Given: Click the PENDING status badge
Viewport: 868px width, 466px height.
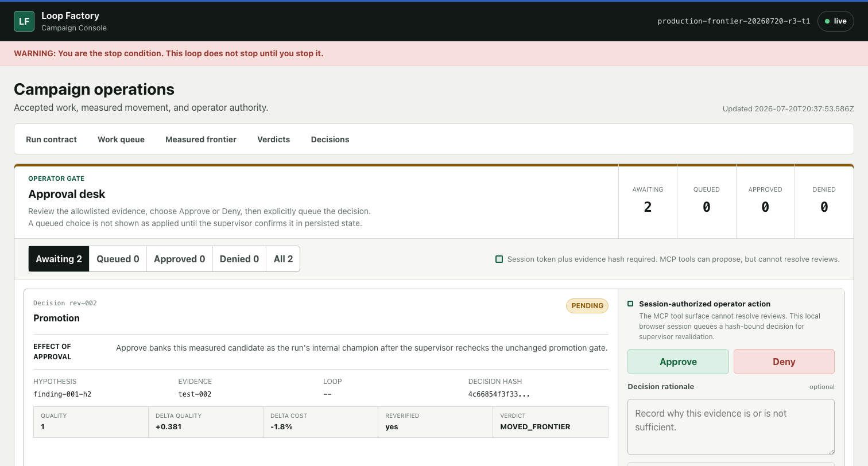Looking at the screenshot, I should pos(587,305).
